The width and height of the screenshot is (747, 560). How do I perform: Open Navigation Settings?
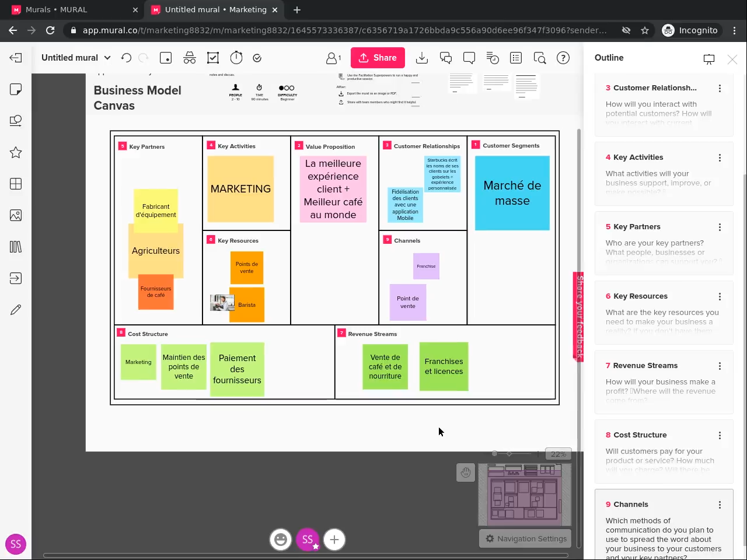pyautogui.click(x=526, y=538)
